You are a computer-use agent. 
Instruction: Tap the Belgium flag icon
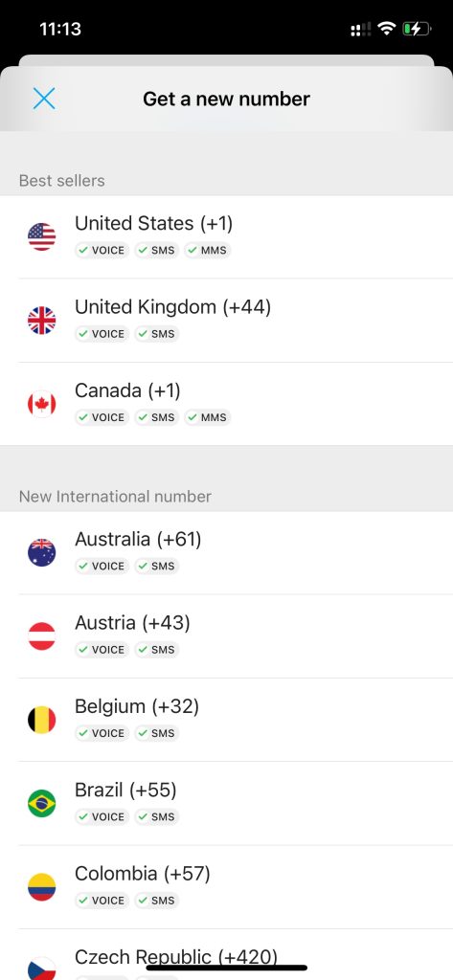coord(42,720)
